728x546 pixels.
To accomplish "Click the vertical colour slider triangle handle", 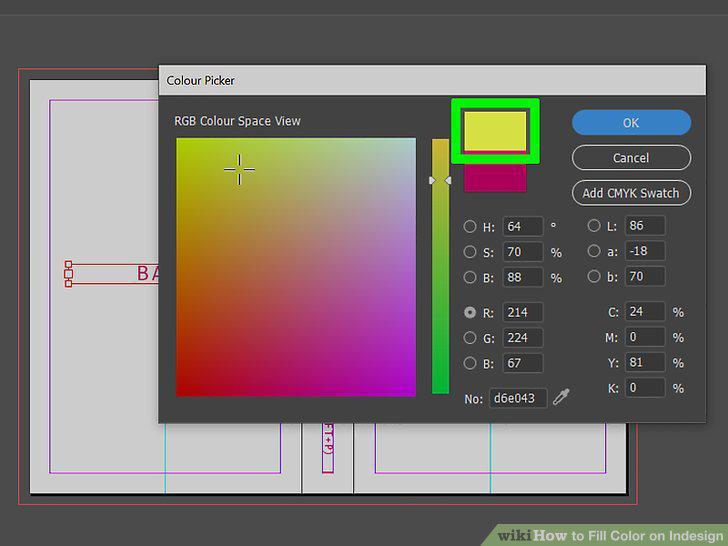I will coord(440,180).
